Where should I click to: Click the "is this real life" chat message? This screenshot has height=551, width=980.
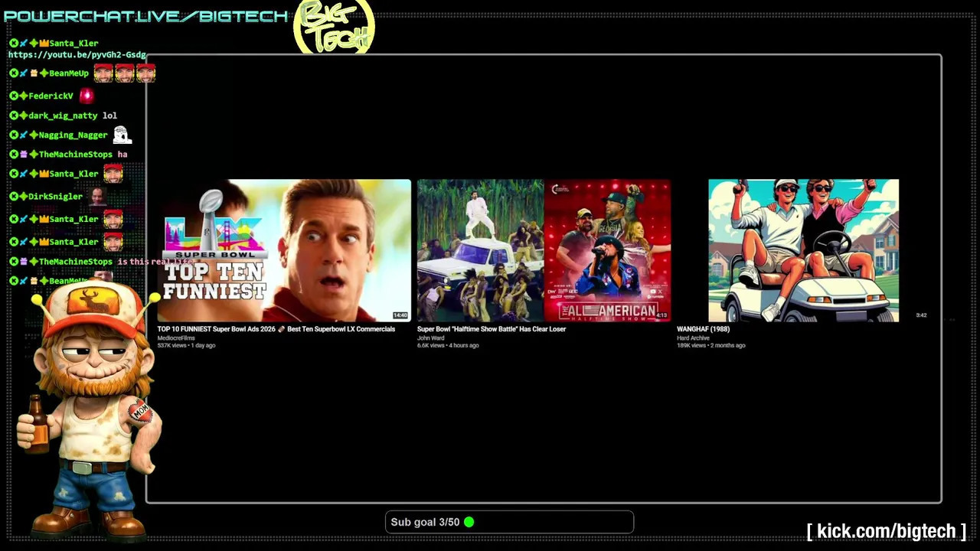(155, 262)
